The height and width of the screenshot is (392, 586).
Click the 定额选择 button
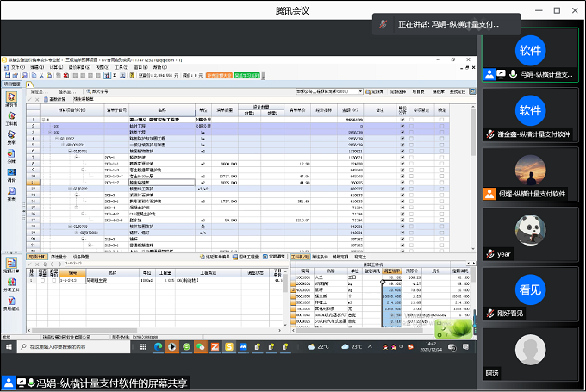tap(398, 91)
